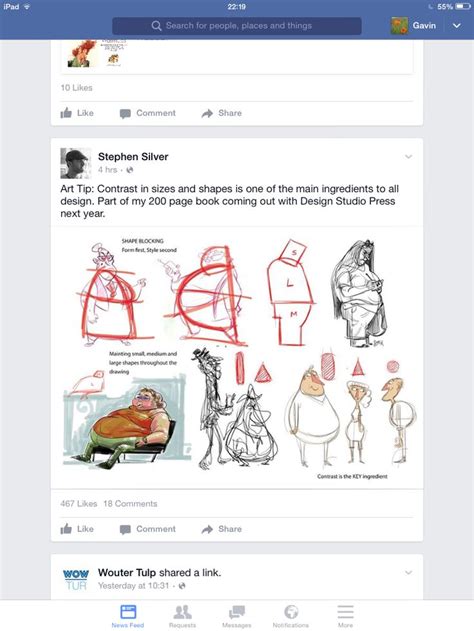Like the post with 10 Likes
The width and height of the screenshot is (474, 631).
click(77, 113)
